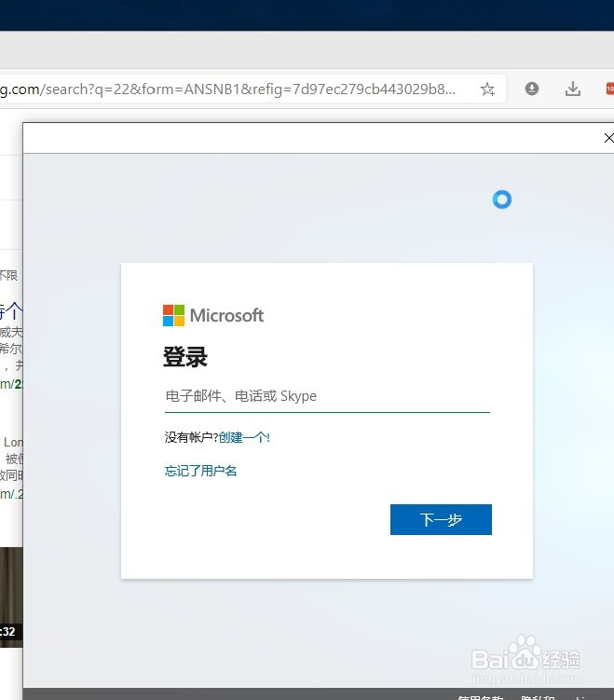
Task: Close the sign-in popup with X
Action: (608, 138)
